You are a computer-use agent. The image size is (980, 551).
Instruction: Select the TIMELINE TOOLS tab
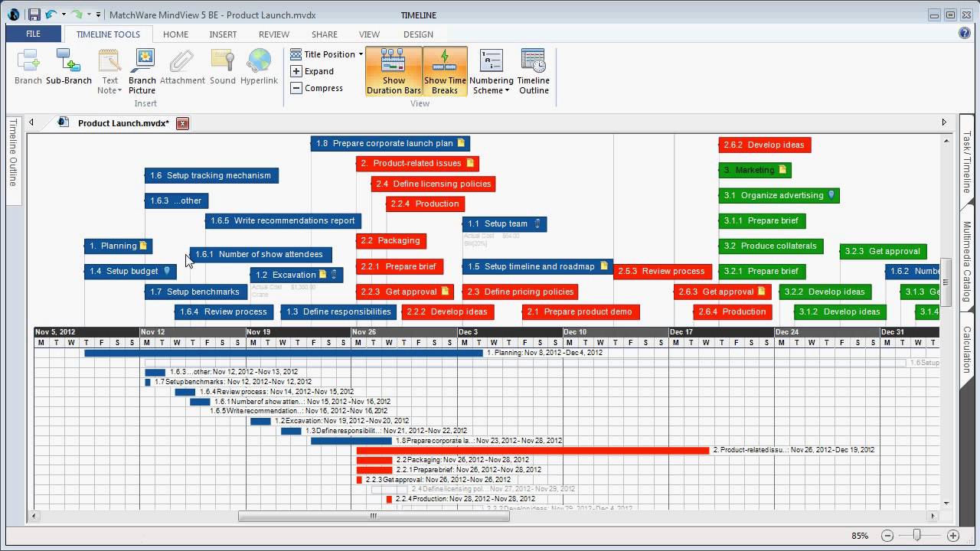click(x=108, y=34)
